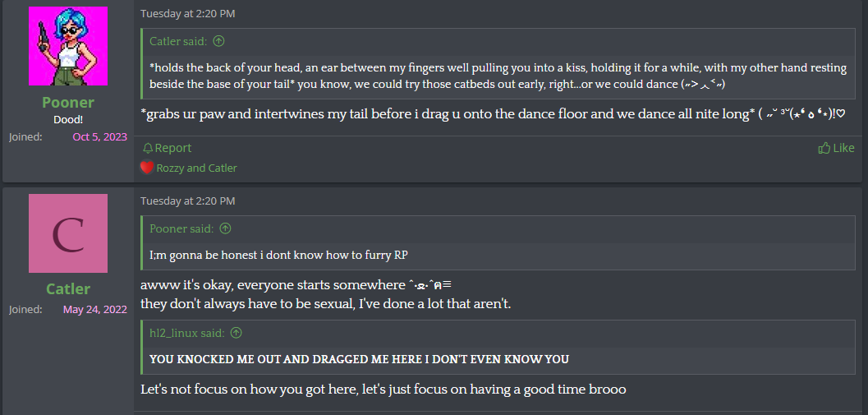
Task: Click the bell icon next to Report
Action: (x=148, y=148)
